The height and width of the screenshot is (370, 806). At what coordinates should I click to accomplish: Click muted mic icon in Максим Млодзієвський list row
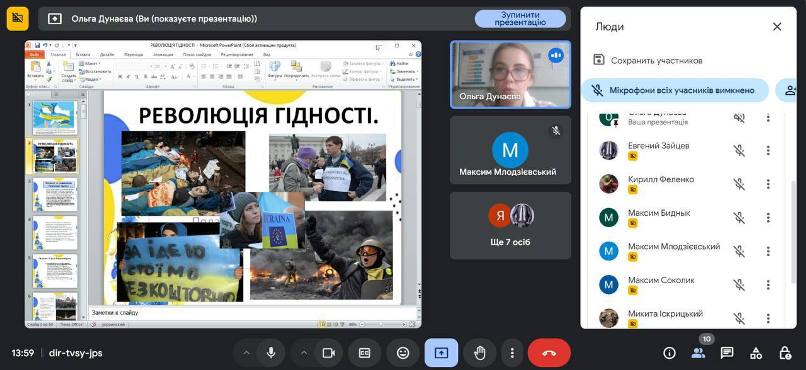coord(739,251)
